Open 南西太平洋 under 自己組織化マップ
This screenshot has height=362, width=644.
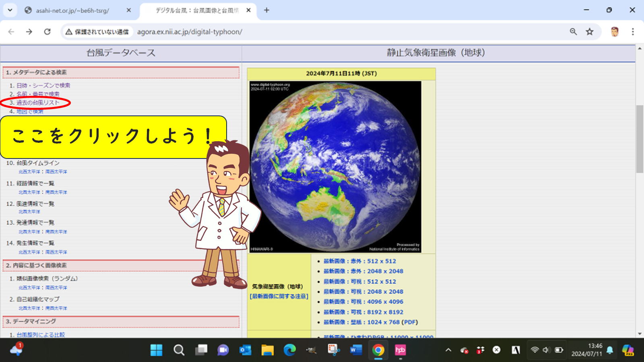pos(56,308)
